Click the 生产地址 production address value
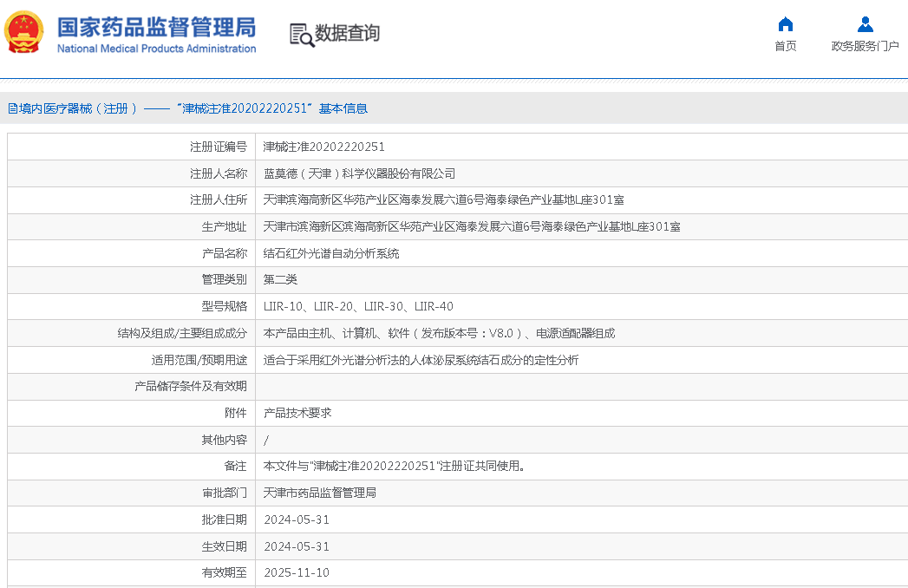Image resolution: width=908 pixels, height=588 pixels. click(471, 227)
